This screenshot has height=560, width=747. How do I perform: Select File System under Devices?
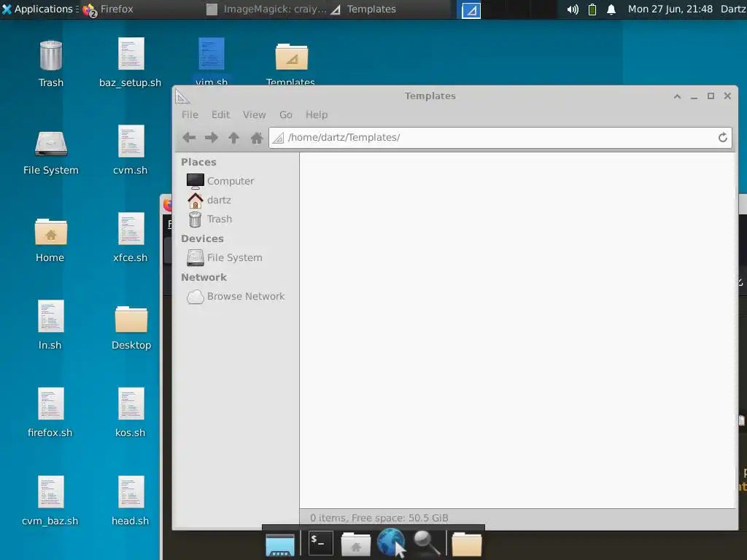pos(225,257)
